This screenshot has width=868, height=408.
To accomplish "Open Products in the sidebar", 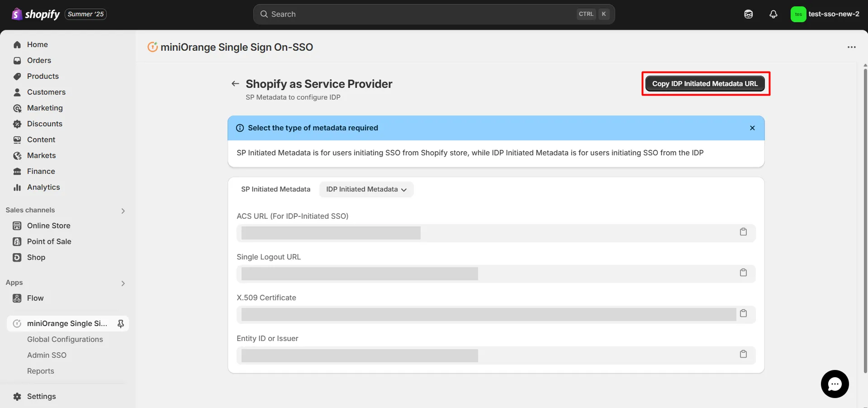I will [43, 76].
